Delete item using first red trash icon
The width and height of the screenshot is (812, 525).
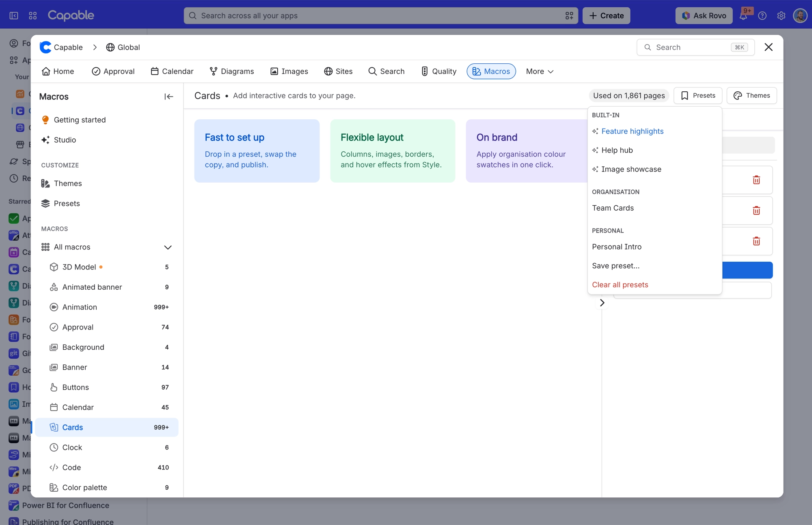[756, 180]
